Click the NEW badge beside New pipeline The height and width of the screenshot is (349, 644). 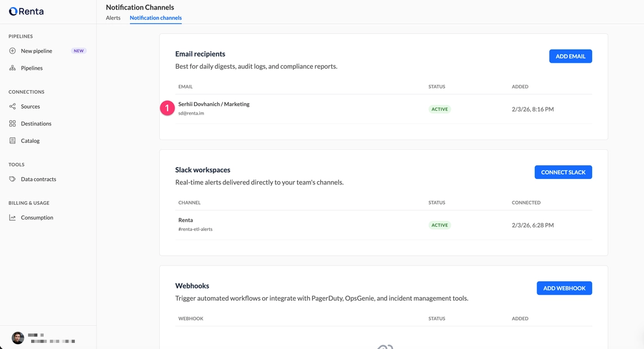(79, 51)
